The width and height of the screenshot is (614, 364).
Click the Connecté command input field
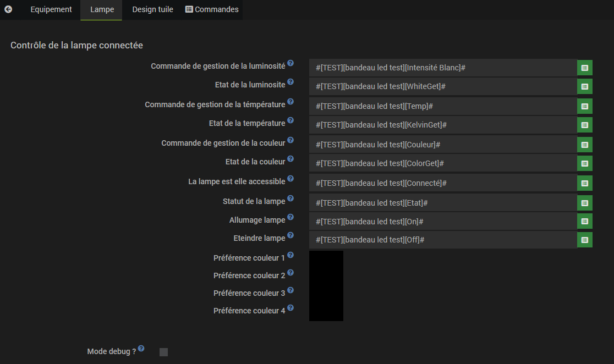click(443, 183)
